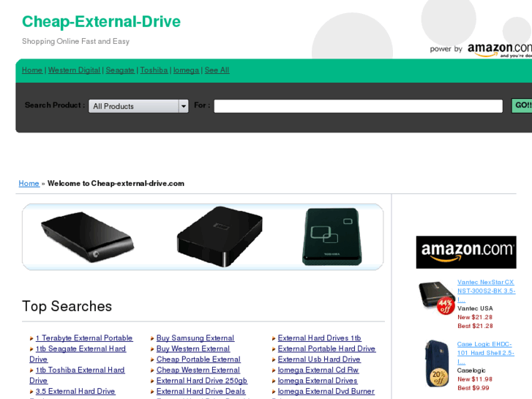Click the Cheap-External-Drive site title
This screenshot has height=399, width=532.
coord(101,22)
